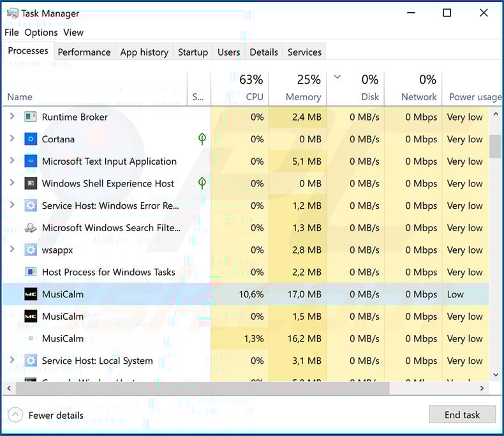Click the small icon of MusiCalm using 16,2 MB
504x436 pixels.
[31, 338]
